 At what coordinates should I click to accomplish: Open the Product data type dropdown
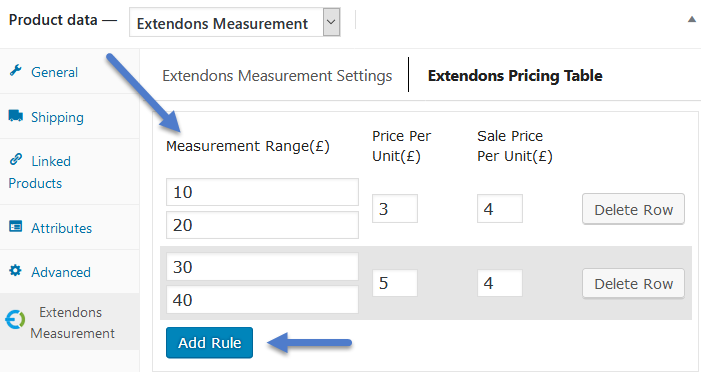click(x=235, y=22)
